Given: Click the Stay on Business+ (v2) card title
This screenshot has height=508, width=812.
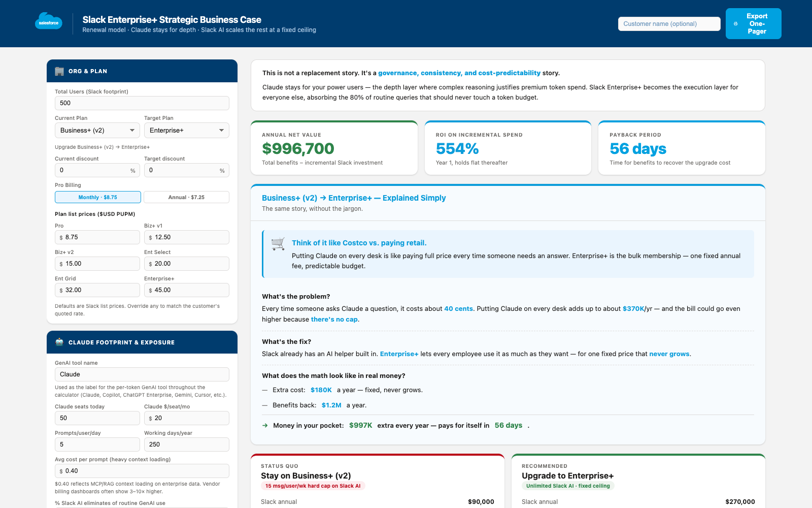Looking at the screenshot, I should click(306, 476).
